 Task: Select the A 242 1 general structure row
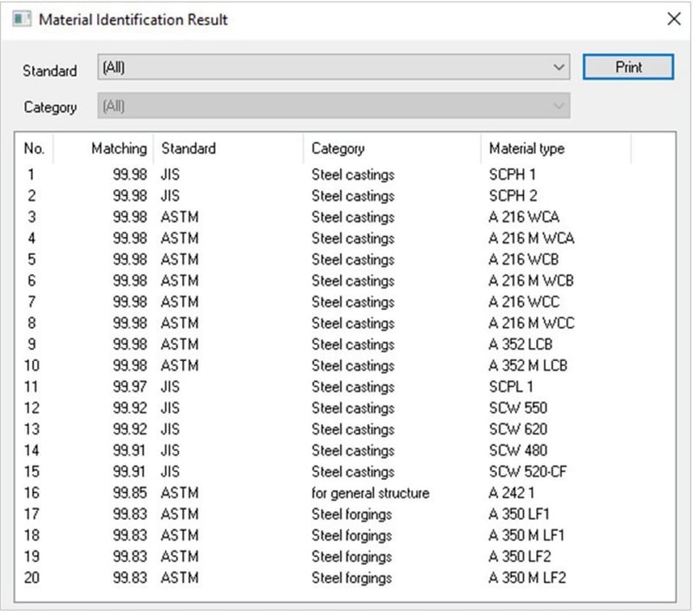click(513, 493)
